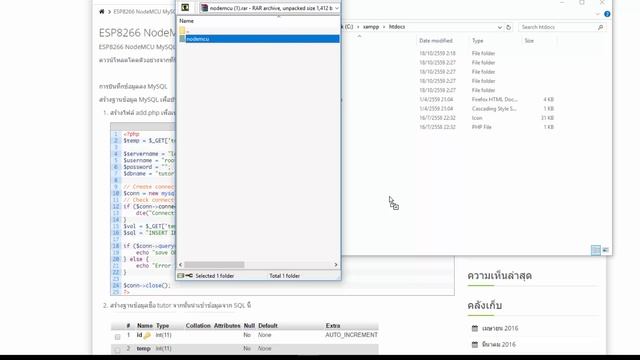640x360 pixels.
Task: Click the right scroll arrow in WinRAR
Action: click(x=336, y=265)
